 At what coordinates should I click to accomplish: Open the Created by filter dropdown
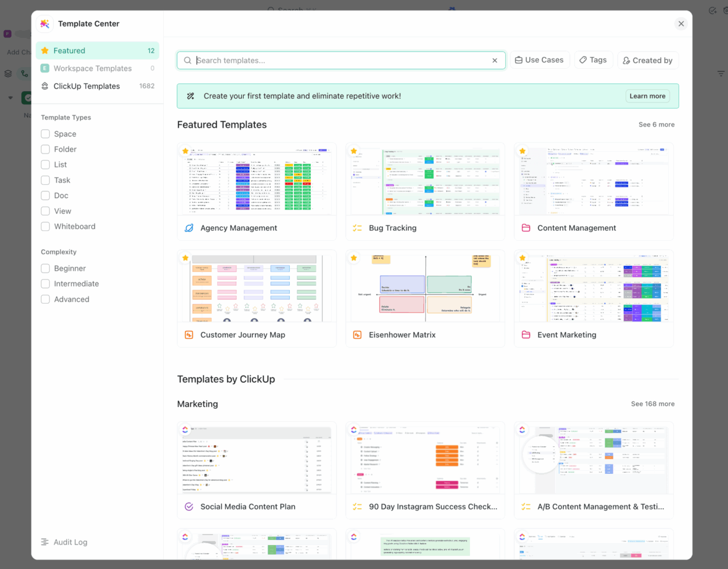click(647, 60)
